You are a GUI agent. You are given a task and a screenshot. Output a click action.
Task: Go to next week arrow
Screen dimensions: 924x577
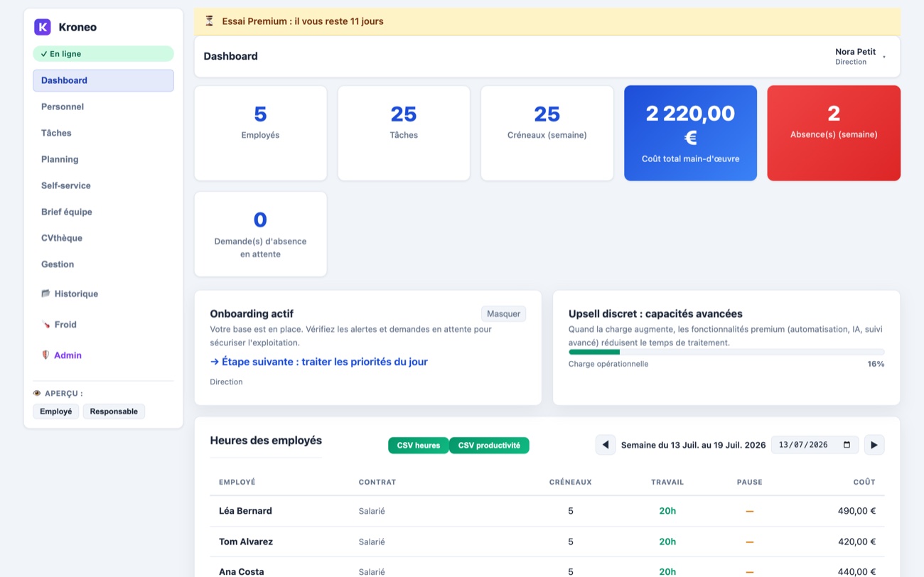pyautogui.click(x=874, y=445)
